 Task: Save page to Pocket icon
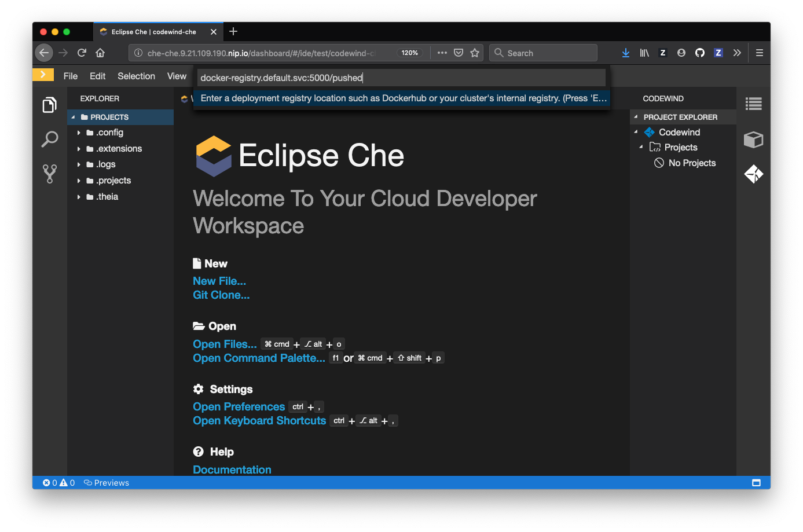pos(459,53)
